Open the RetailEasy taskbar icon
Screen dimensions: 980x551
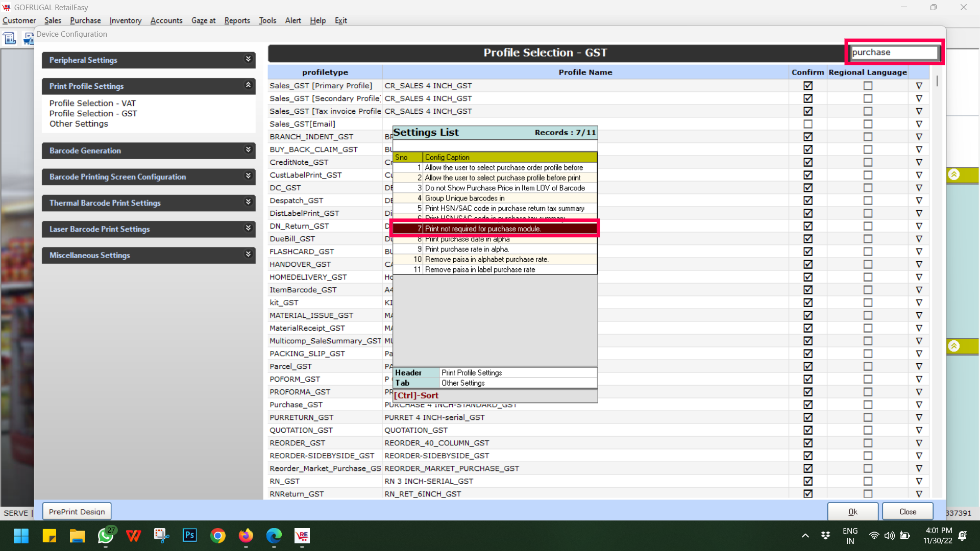click(302, 536)
